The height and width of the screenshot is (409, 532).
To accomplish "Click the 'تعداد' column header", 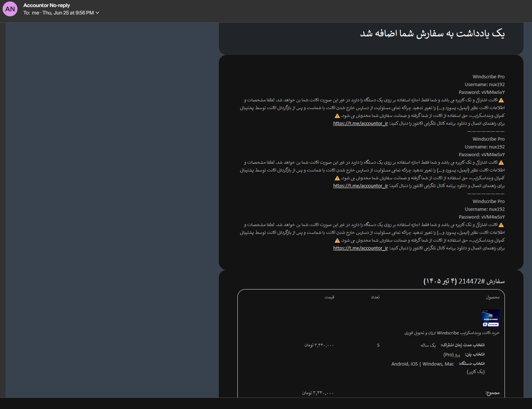I will 375,297.
